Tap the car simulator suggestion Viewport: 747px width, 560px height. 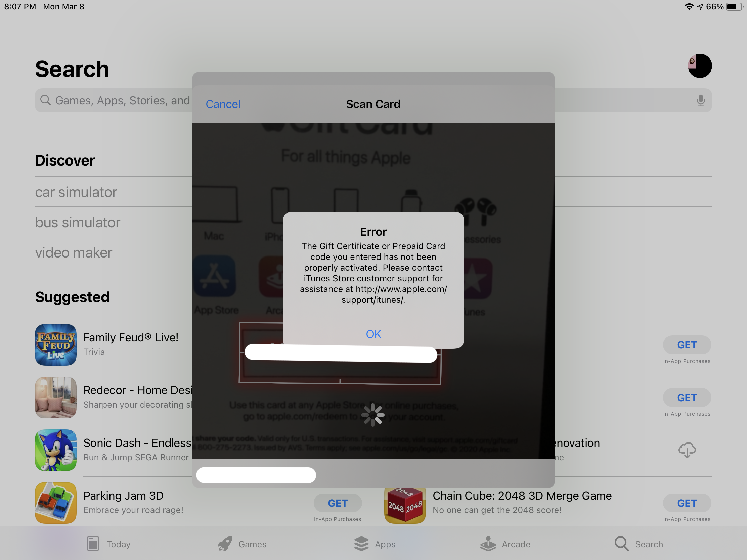coord(76,192)
